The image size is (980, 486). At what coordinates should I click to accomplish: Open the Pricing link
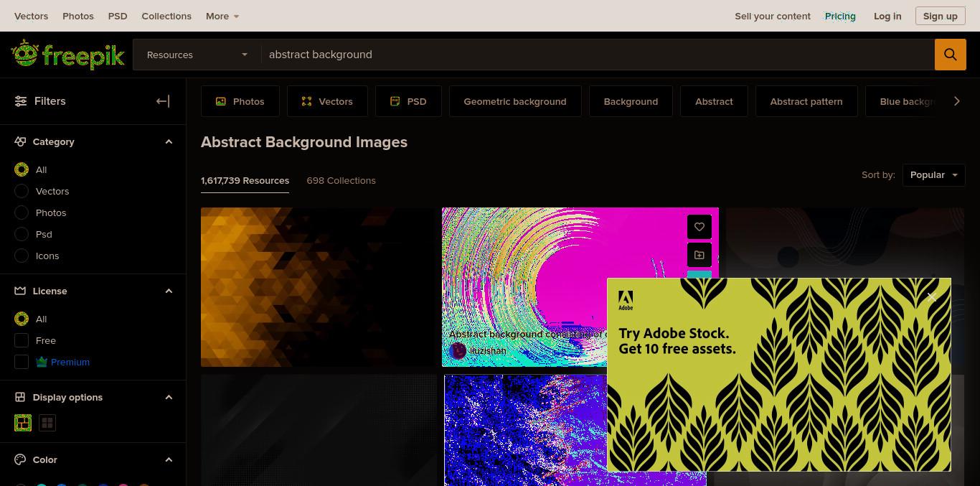(840, 16)
